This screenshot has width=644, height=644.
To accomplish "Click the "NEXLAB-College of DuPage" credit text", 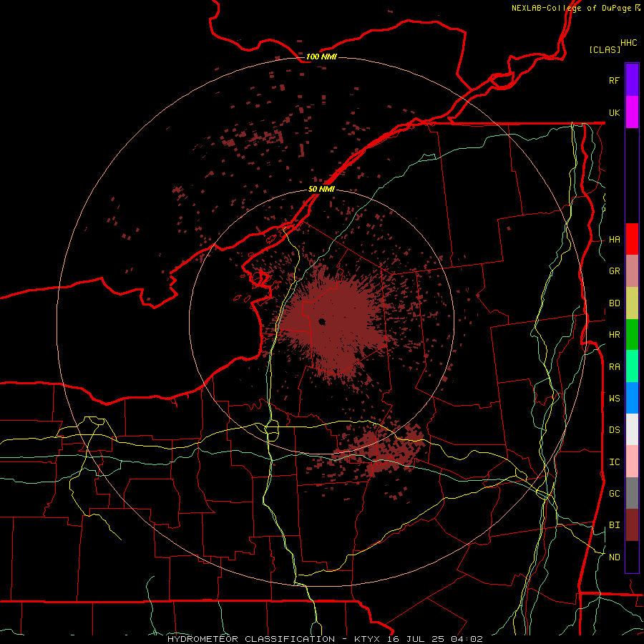I will [571, 8].
